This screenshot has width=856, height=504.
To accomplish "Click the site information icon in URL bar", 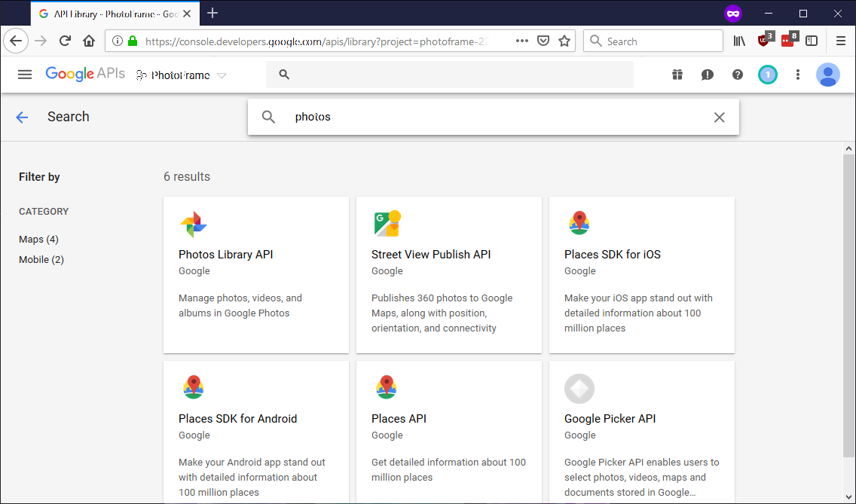I will [x=117, y=41].
